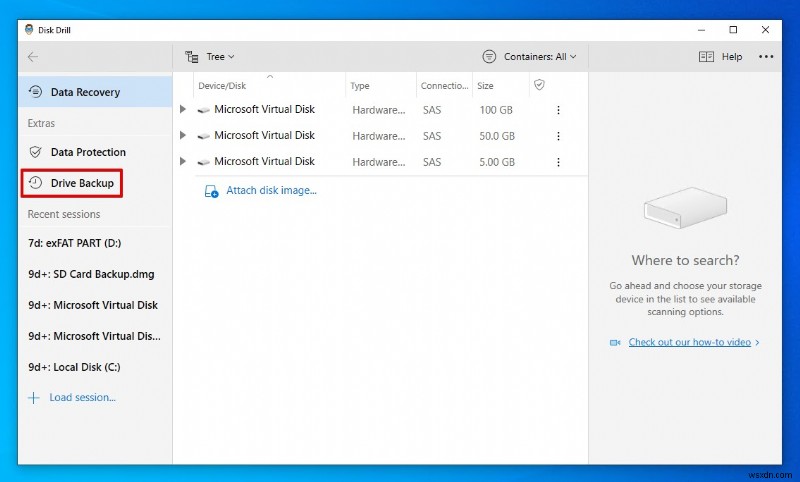Open recent session 7d: exFAT PART (D:)

coord(75,243)
